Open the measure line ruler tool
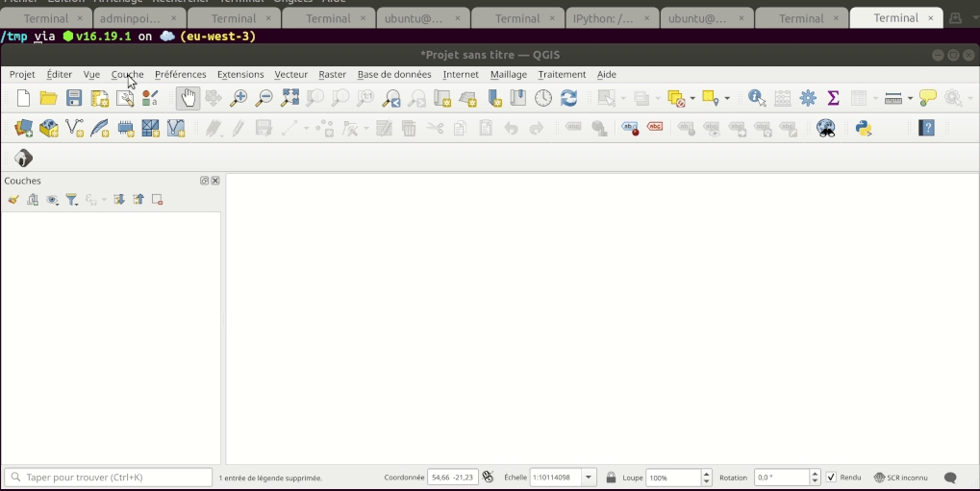This screenshot has height=491, width=980. 893,98
